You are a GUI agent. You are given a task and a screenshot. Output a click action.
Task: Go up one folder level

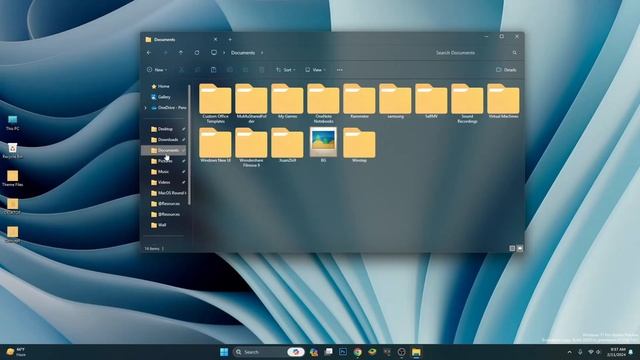[x=181, y=53]
